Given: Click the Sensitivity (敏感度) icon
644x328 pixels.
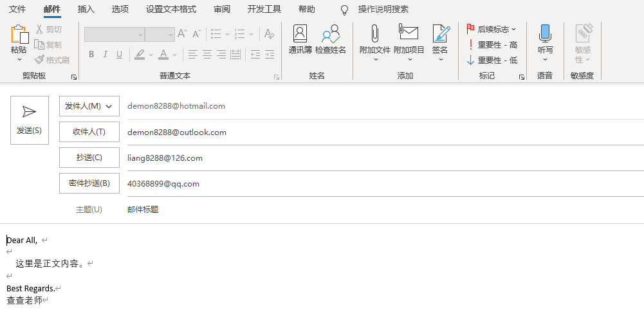Looking at the screenshot, I should click(584, 33).
